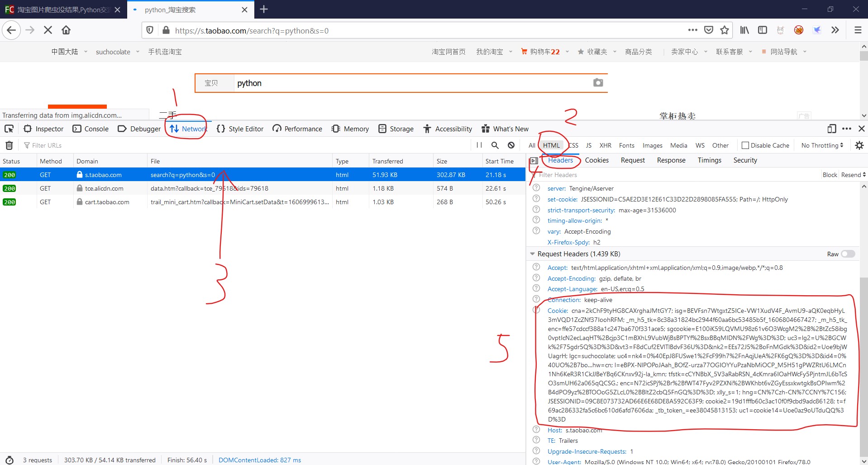The width and height of the screenshot is (868, 465).
Task: Bookmark this page with the star icon
Action: [x=725, y=30]
